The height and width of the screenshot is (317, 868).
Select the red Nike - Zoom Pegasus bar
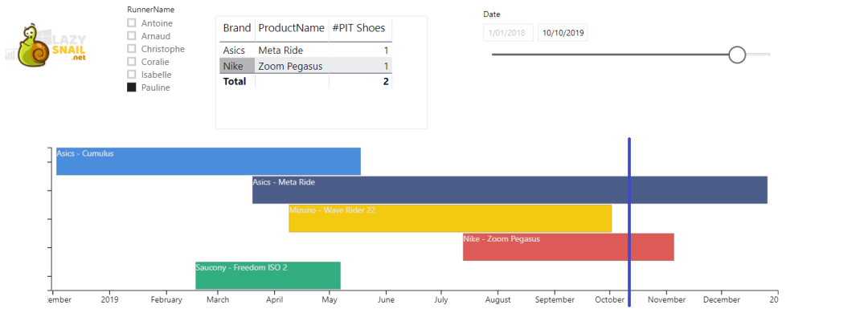(x=568, y=246)
